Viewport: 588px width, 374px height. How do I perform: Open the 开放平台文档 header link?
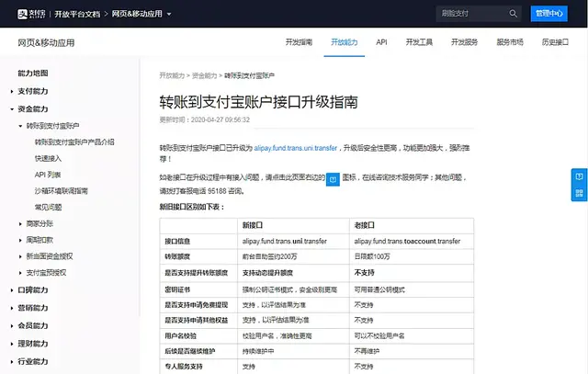[77, 15]
